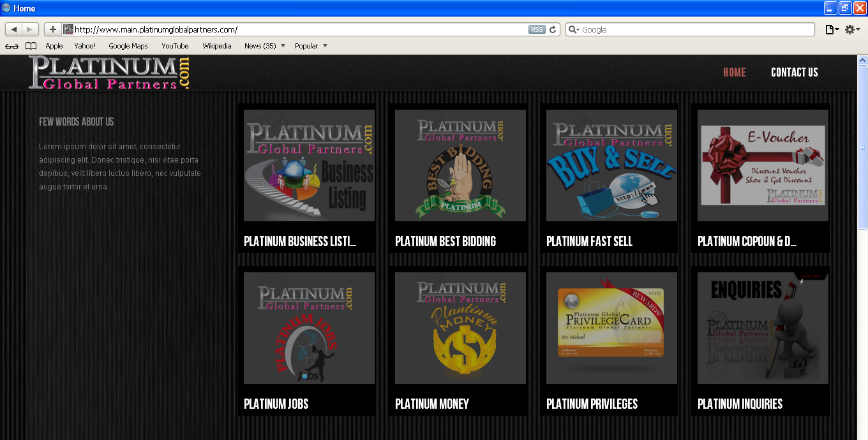Open the Platinum Money thumbnail image
This screenshot has height=440, width=868.
coord(460,328)
